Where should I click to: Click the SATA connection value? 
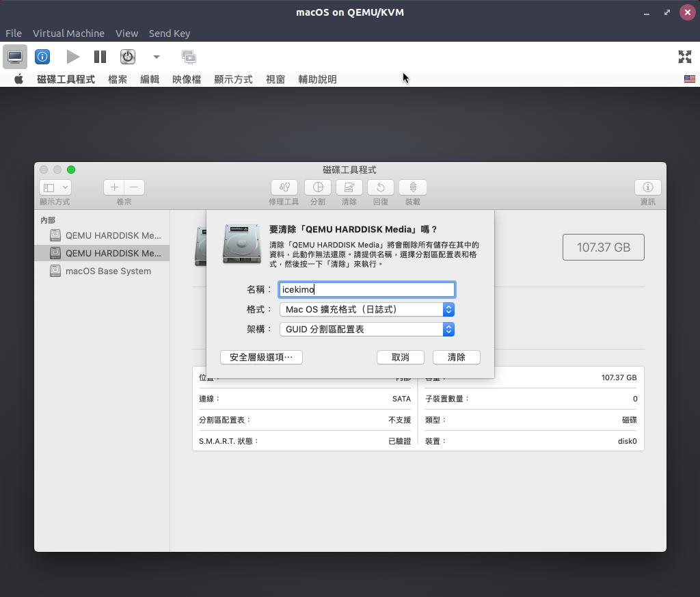click(x=401, y=399)
